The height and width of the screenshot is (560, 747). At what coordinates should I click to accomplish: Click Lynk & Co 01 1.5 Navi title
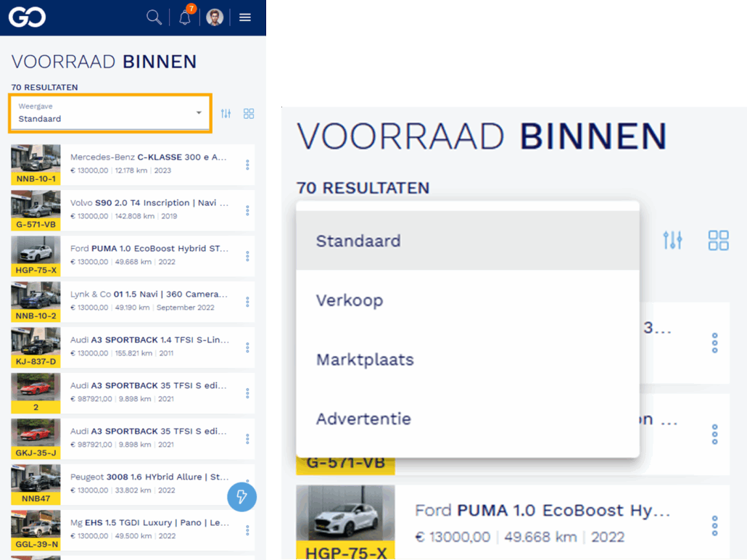pos(149,295)
